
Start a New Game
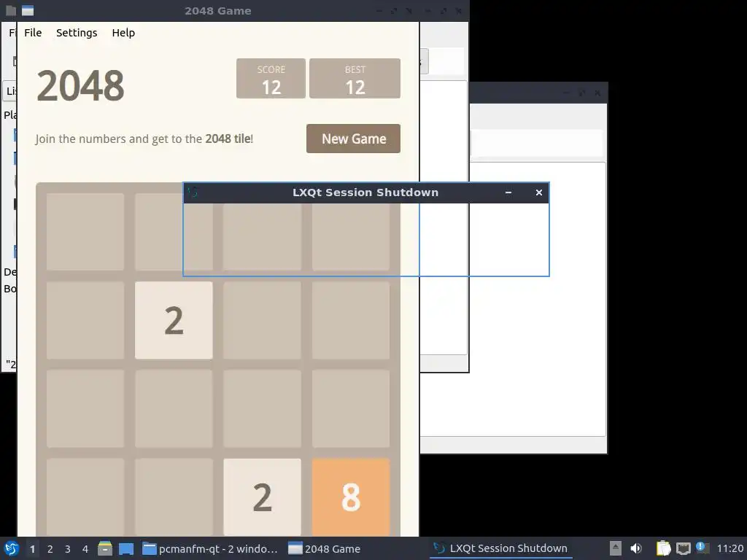(x=353, y=139)
